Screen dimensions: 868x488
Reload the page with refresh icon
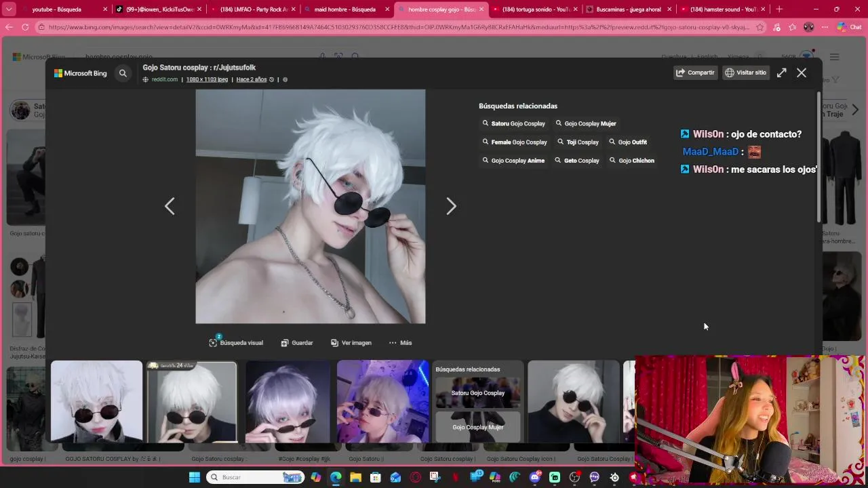click(x=25, y=27)
